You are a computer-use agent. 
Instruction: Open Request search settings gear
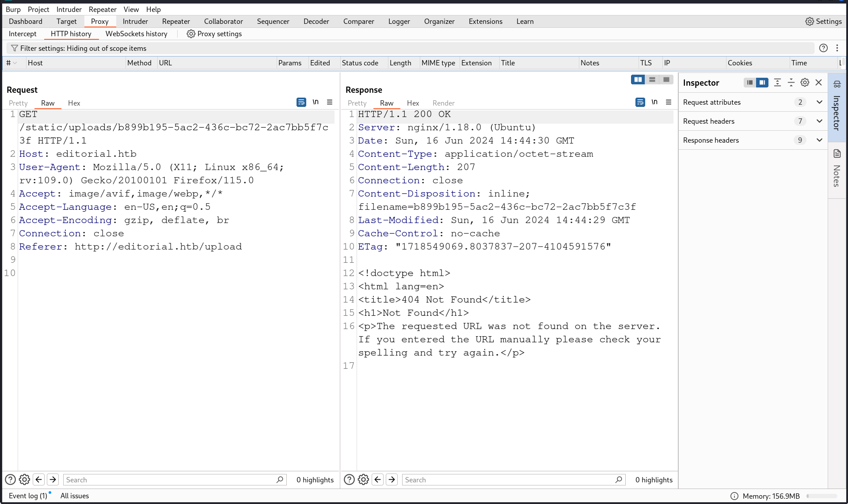pyautogui.click(x=25, y=479)
